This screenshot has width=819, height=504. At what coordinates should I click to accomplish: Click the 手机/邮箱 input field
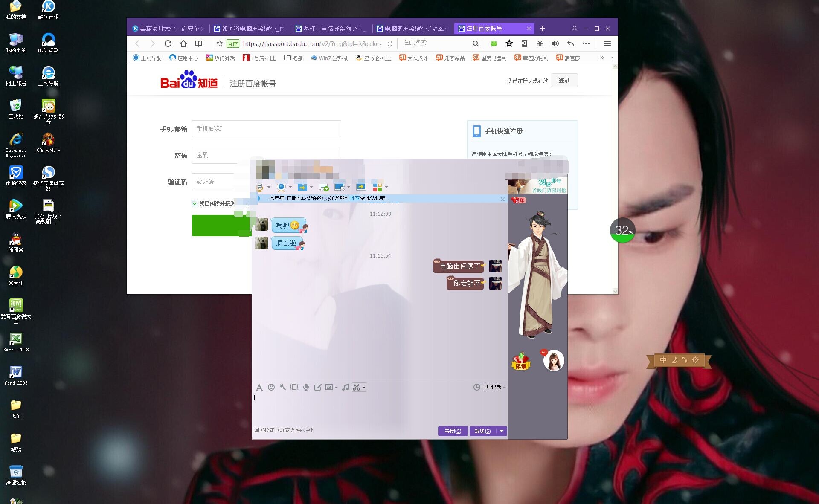click(x=266, y=129)
